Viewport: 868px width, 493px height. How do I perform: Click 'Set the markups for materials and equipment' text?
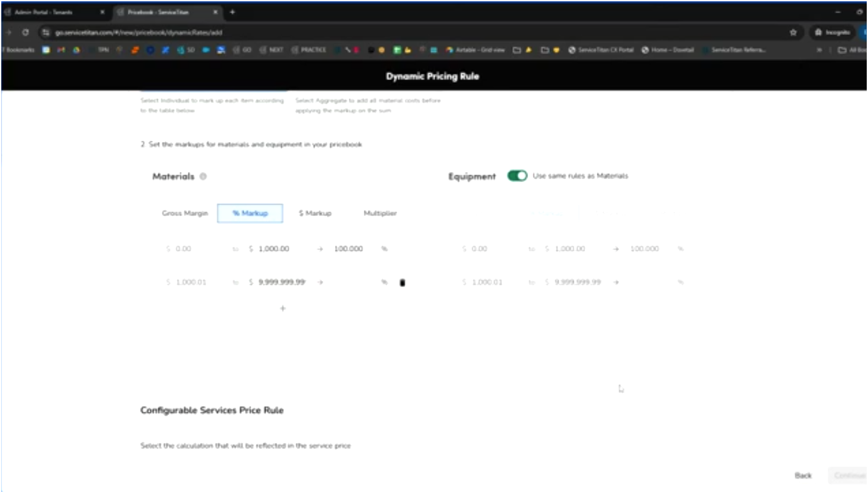coord(255,145)
